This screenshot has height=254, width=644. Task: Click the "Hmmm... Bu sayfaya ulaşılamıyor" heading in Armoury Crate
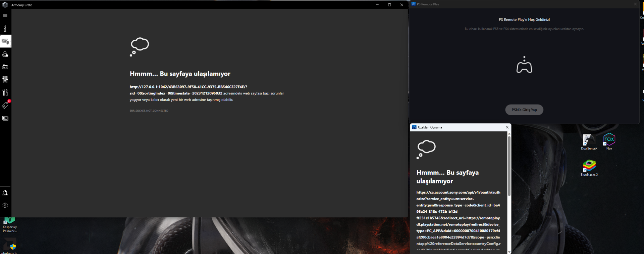(180, 74)
